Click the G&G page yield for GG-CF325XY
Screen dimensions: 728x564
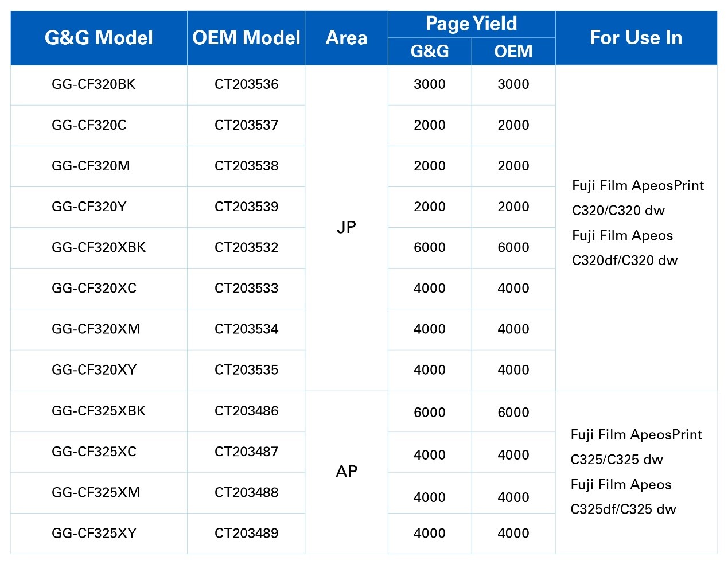point(430,533)
